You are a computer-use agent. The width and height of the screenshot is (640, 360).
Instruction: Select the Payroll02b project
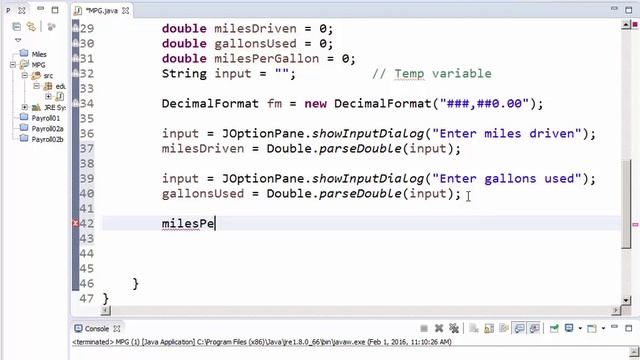47,139
